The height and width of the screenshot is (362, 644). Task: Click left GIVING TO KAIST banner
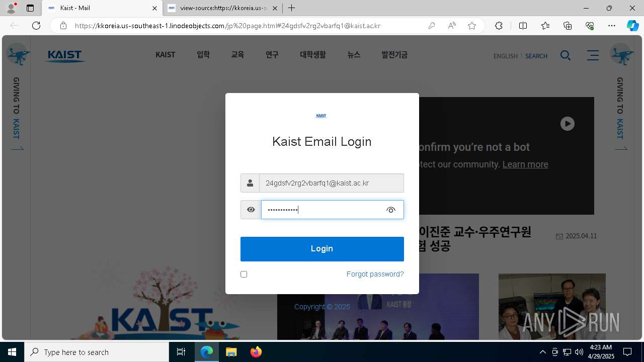point(17,114)
